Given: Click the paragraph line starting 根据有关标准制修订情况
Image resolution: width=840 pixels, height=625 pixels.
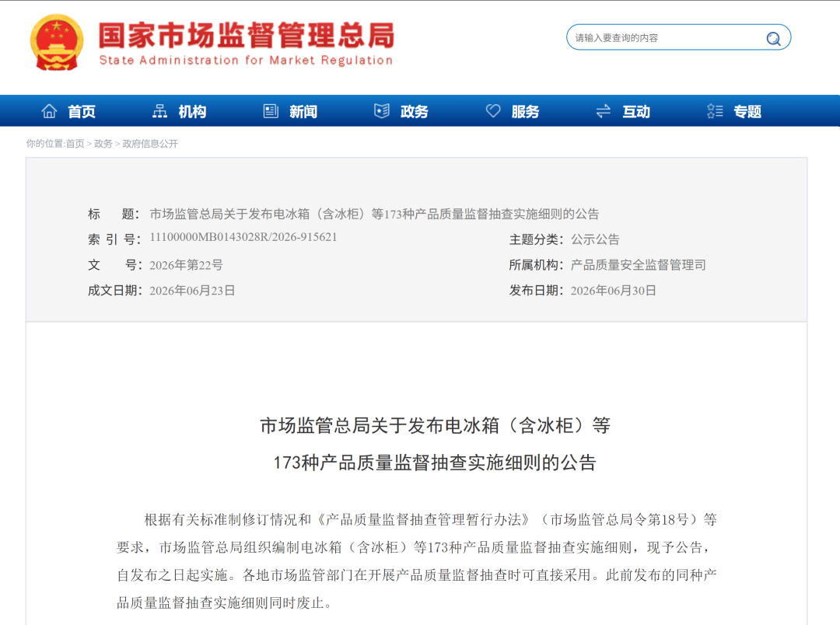Looking at the screenshot, I should point(431,519).
